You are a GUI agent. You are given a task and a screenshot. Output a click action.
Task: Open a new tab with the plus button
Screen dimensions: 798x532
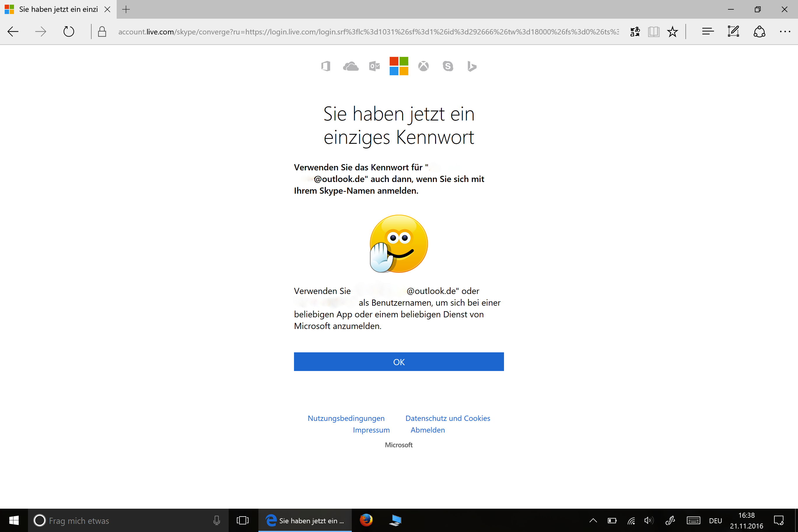click(x=126, y=9)
